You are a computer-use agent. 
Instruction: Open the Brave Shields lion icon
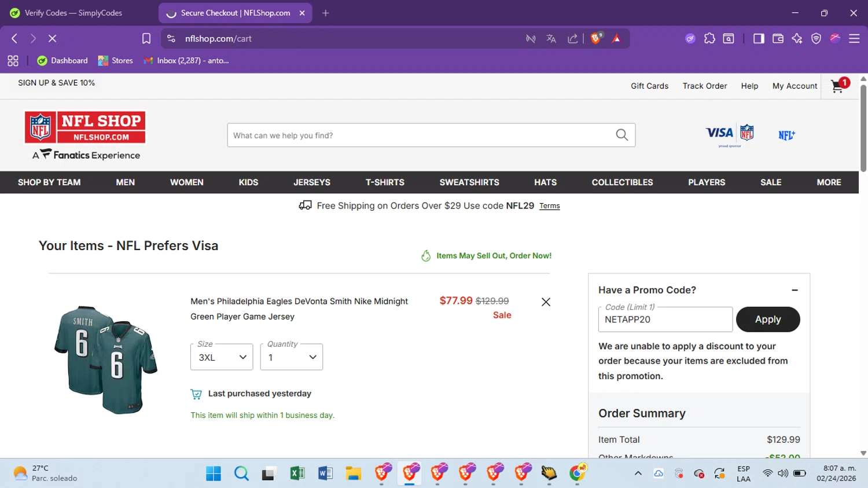596,38
